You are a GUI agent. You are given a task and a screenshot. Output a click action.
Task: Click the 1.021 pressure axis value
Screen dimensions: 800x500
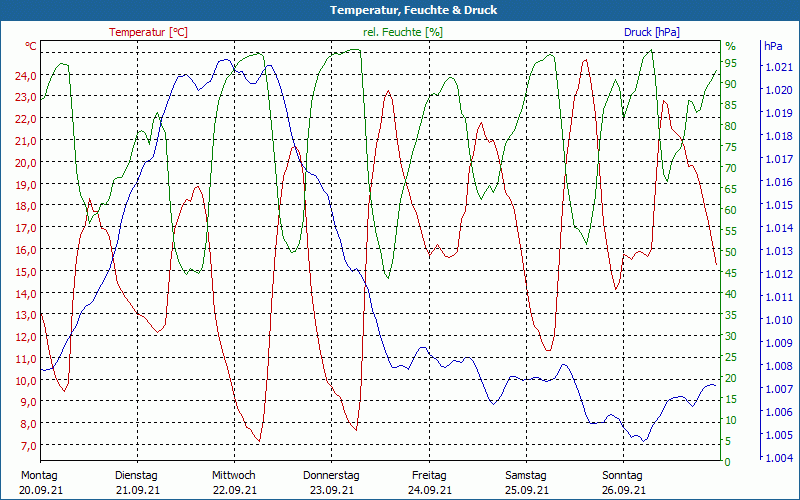778,67
